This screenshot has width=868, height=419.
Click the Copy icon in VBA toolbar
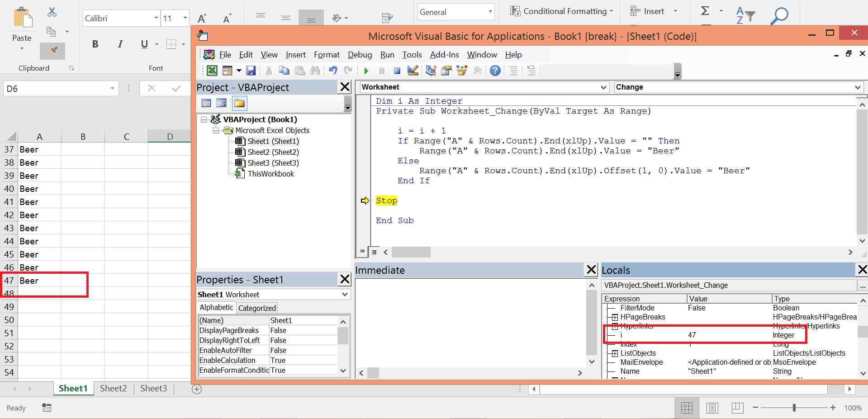(284, 71)
